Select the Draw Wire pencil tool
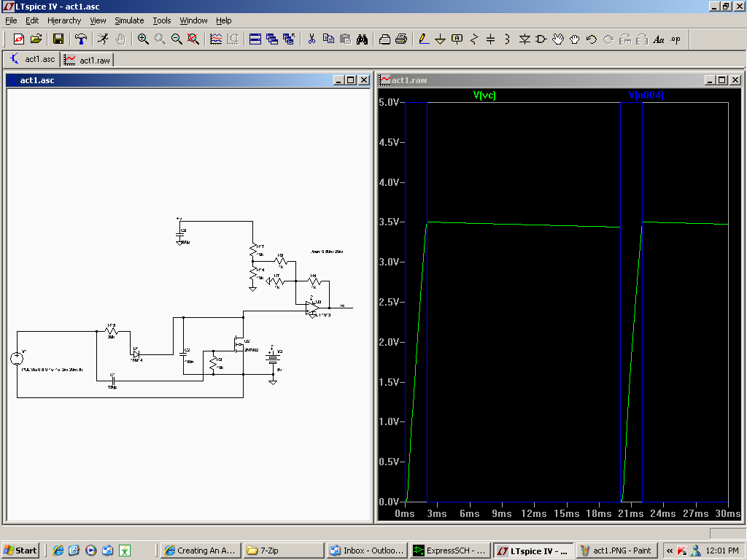747x560 pixels. click(x=424, y=39)
